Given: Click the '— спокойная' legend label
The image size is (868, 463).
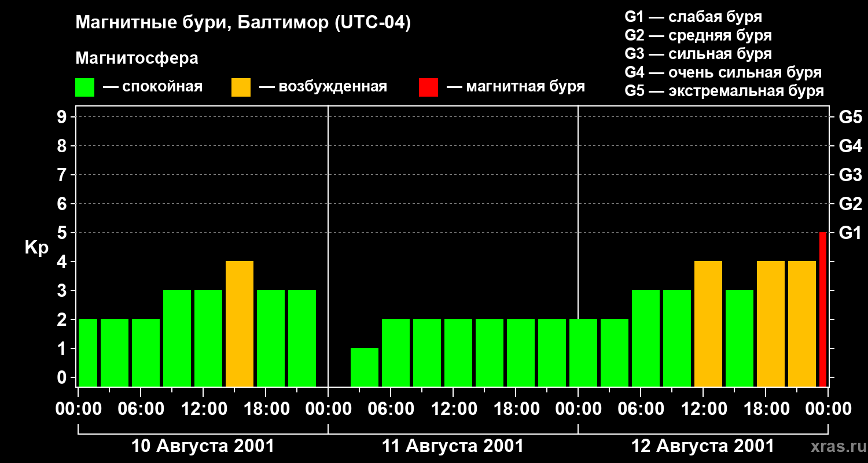Looking at the screenshot, I should [x=153, y=87].
